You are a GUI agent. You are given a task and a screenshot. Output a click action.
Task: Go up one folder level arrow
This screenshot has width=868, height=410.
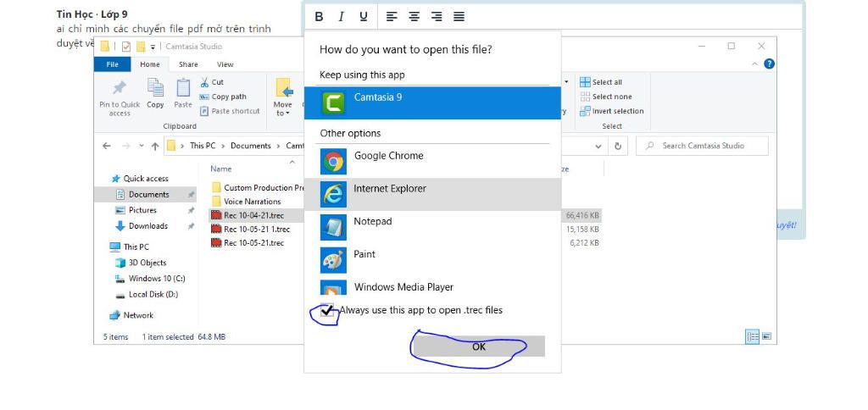(155, 146)
